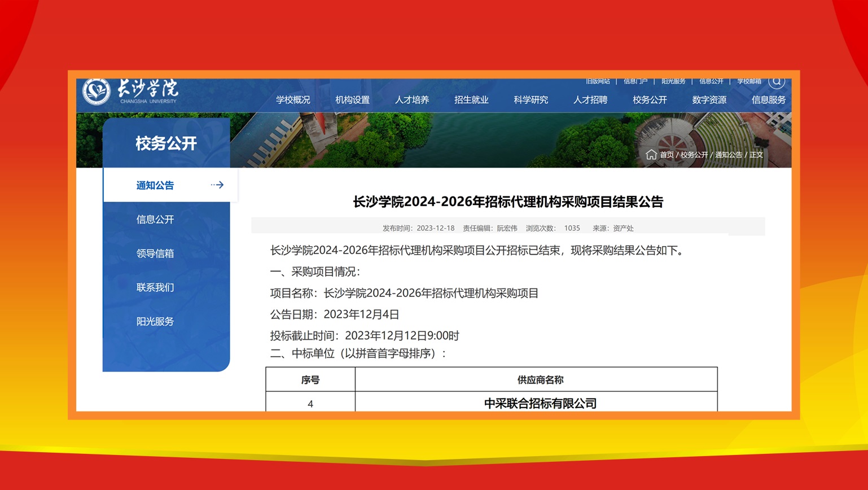This screenshot has width=868, height=490.
Task: Select 阳光服务 in the left sidebar
Action: [x=155, y=321]
